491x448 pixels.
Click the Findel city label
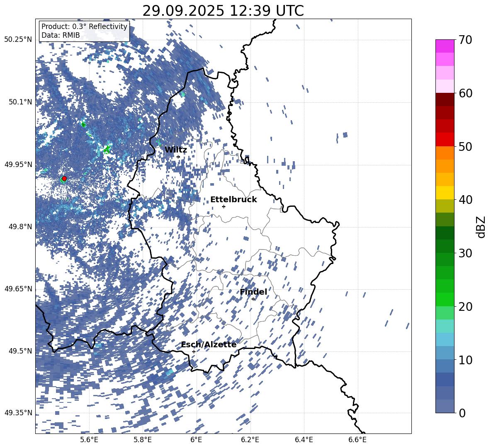coord(253,292)
